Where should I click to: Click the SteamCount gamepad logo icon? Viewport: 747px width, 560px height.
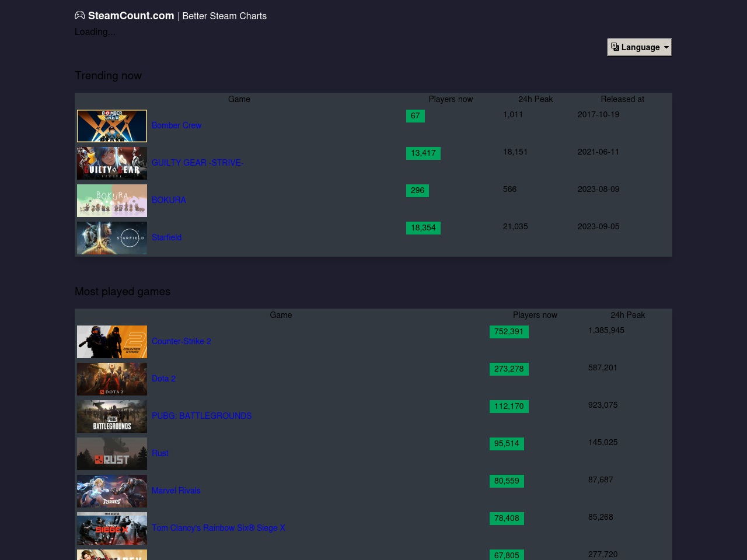80,16
